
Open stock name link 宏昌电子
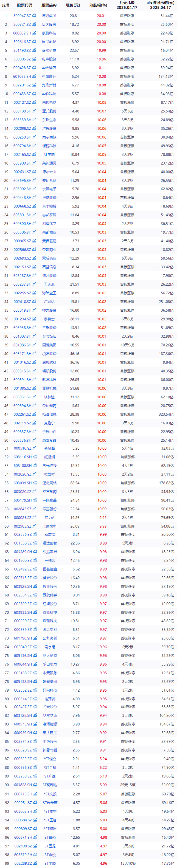[49, 189]
